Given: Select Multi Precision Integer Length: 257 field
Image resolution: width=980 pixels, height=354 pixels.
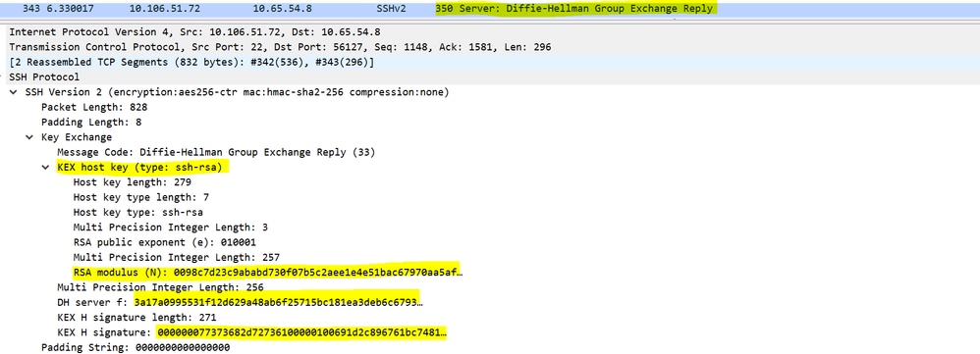Looking at the screenshot, I should [x=176, y=257].
